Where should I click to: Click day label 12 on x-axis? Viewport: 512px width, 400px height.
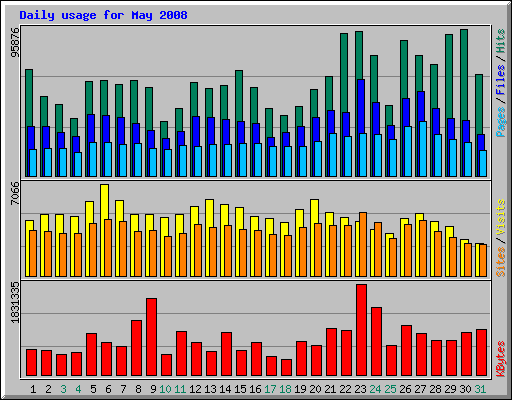click(x=195, y=389)
